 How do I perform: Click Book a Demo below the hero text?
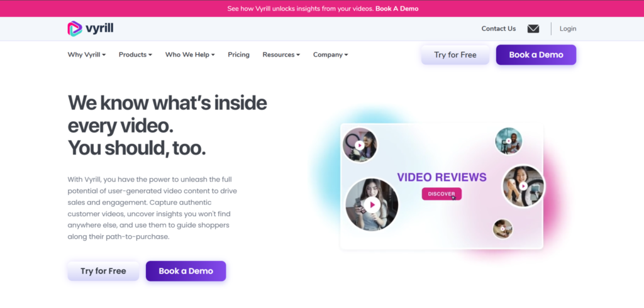(x=186, y=271)
